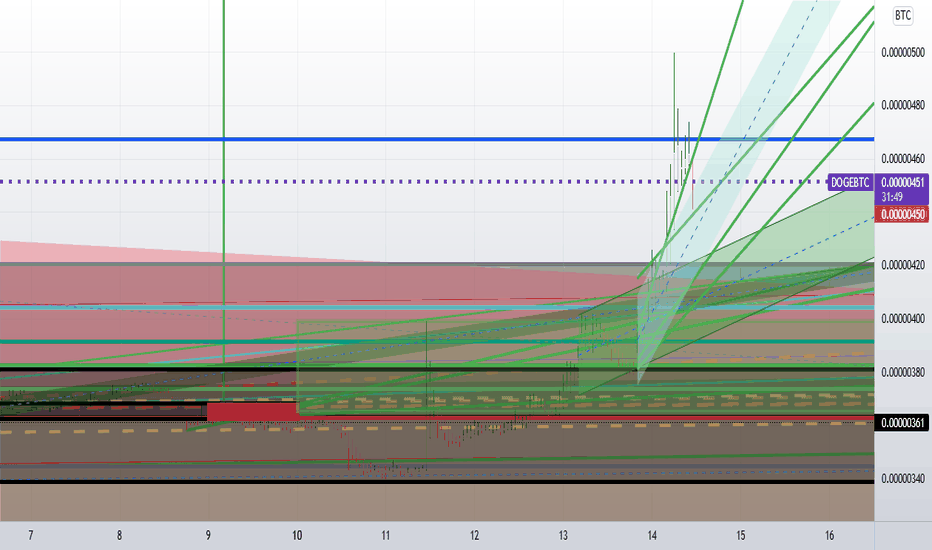Click date label 15 on time axis
This screenshot has height=550, width=932.
coord(741,536)
